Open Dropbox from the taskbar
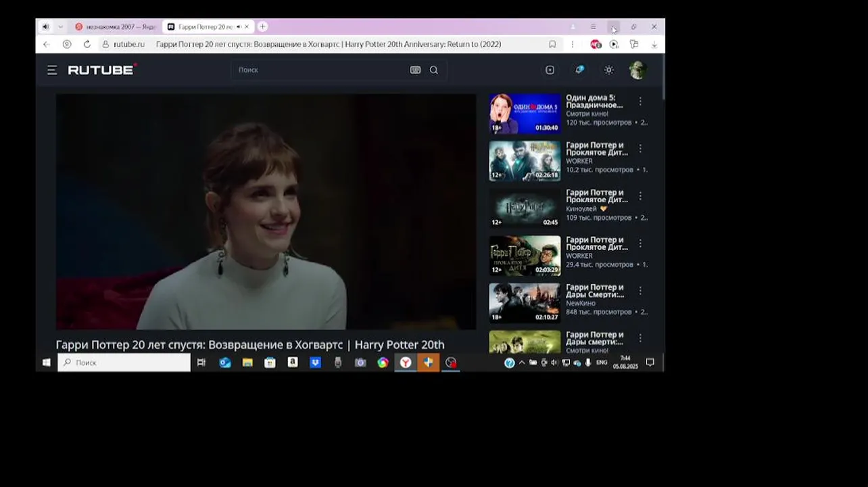Image resolution: width=868 pixels, height=487 pixels. (x=315, y=363)
